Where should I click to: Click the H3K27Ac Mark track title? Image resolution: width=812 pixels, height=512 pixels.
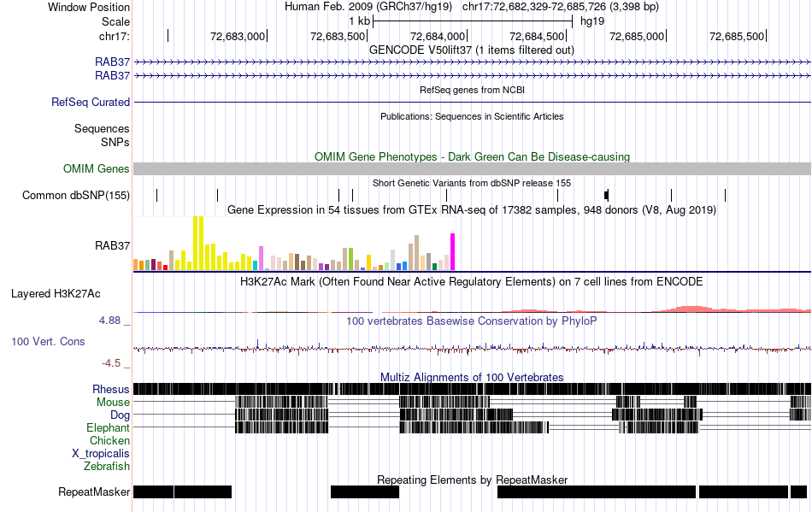tap(472, 281)
